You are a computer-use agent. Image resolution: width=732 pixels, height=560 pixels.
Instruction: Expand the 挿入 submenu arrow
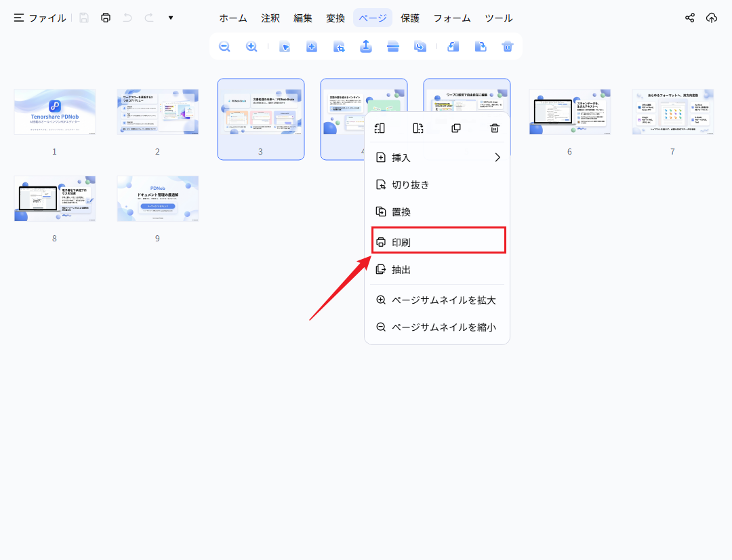(497, 157)
